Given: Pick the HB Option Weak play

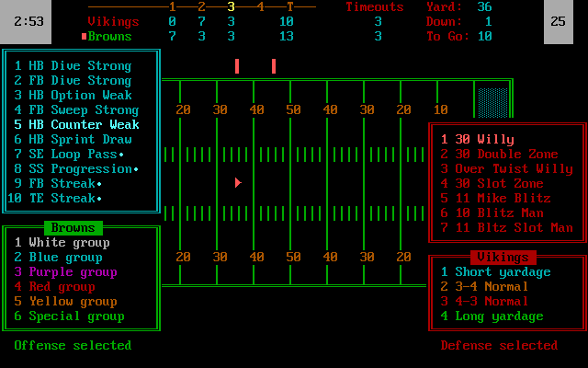Looking at the screenshot, I should (x=73, y=95).
